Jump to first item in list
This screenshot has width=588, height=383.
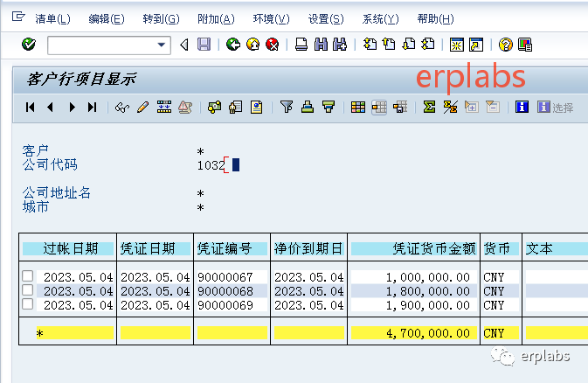coord(31,108)
